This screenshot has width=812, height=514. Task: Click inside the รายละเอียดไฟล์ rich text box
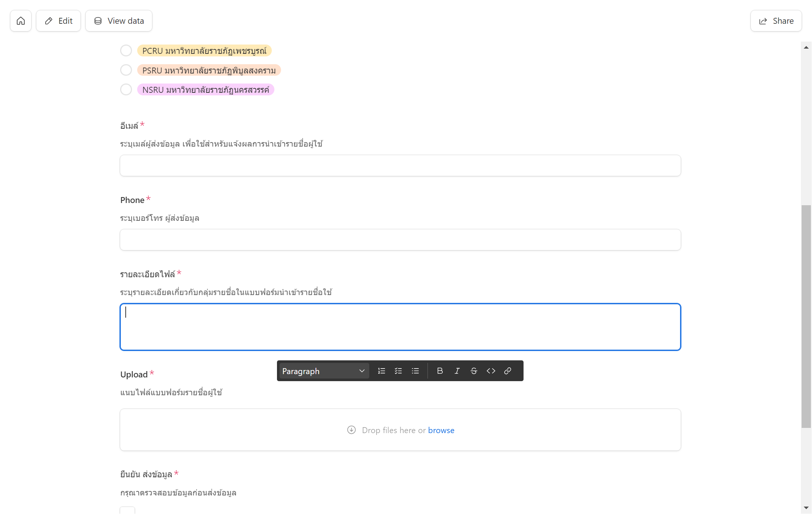pyautogui.click(x=400, y=327)
